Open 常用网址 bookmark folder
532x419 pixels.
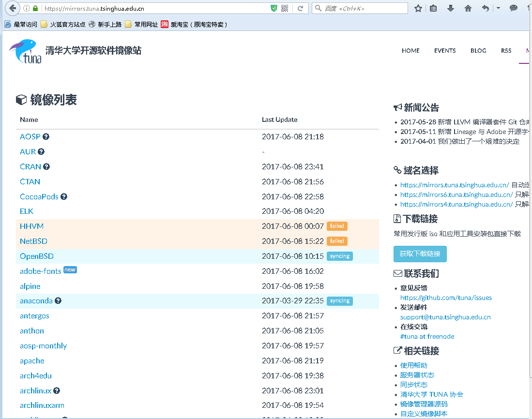pyautogui.click(x=141, y=24)
